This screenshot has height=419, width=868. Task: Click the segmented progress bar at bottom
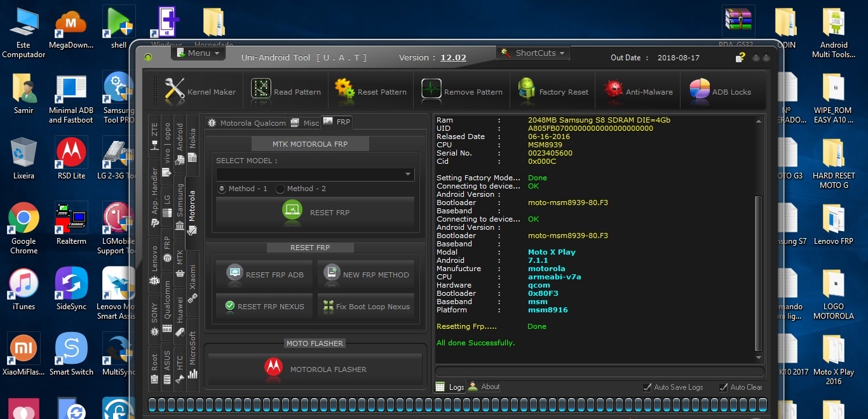point(458,404)
